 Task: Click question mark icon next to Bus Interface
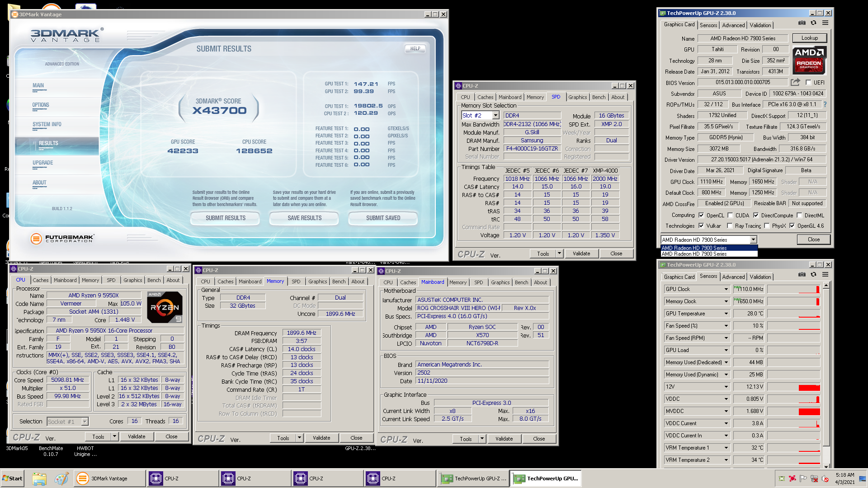825,104
